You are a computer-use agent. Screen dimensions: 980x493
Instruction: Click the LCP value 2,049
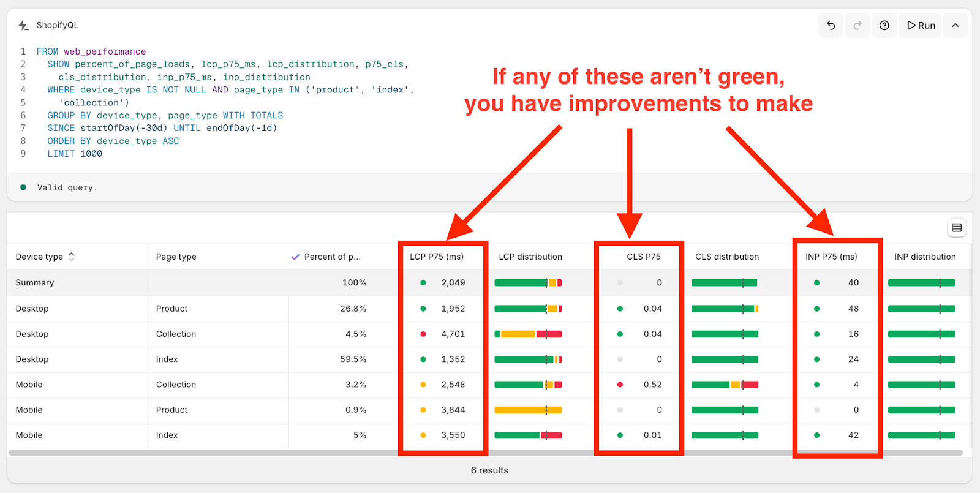coord(453,283)
